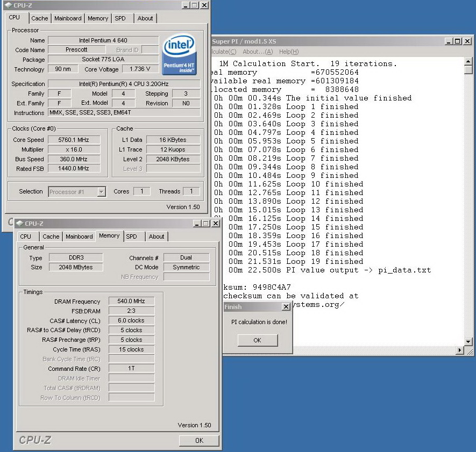Open the Memory tab in top CPU-Z window

pyautogui.click(x=98, y=18)
